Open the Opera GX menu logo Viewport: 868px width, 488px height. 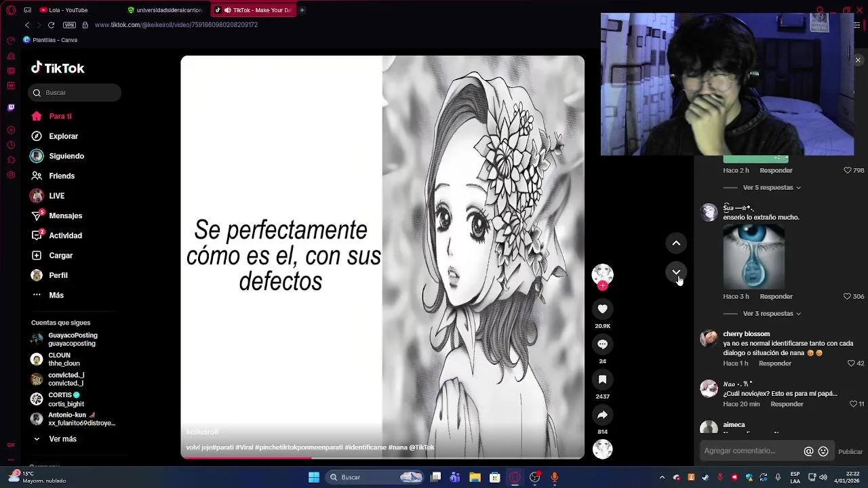(11, 10)
